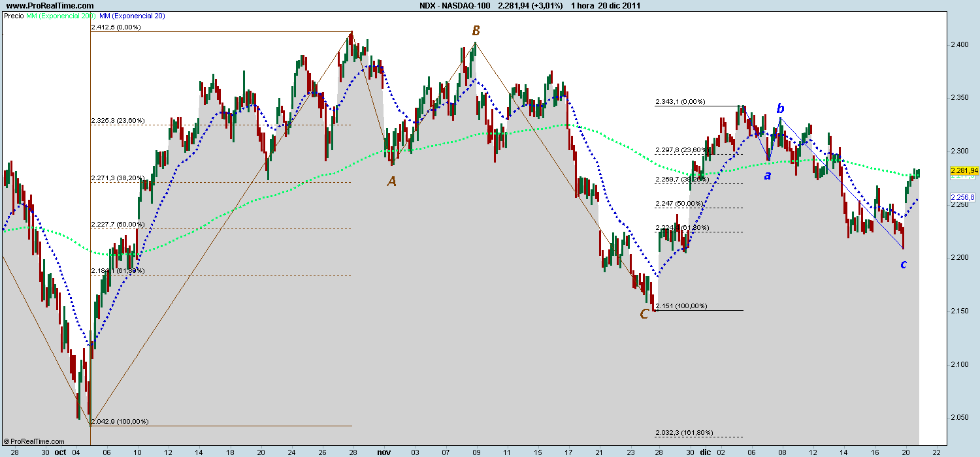Select Fibonacci label '2.325,3 (23,60%)'
Viewport: 980px width, 457px height.
coord(118,121)
